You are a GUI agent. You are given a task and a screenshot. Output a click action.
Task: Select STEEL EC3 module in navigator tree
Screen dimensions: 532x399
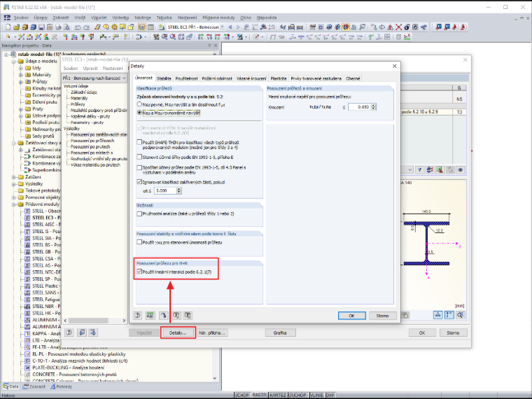click(46, 218)
